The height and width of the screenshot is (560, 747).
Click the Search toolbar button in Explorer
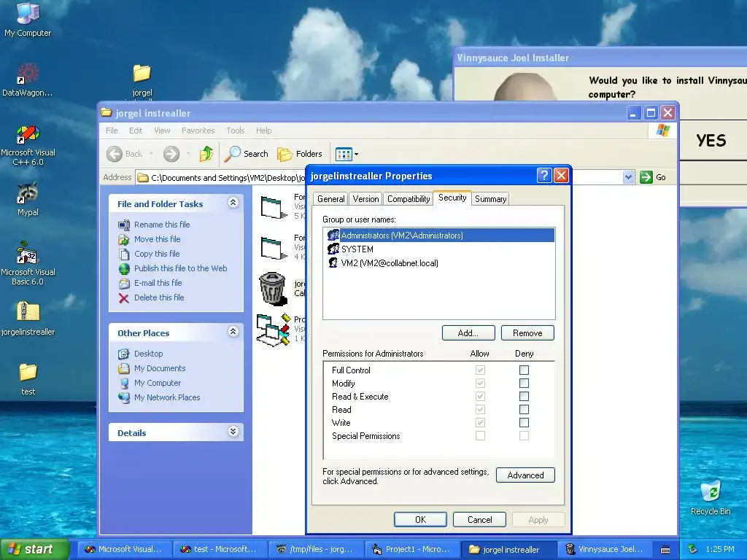247,154
